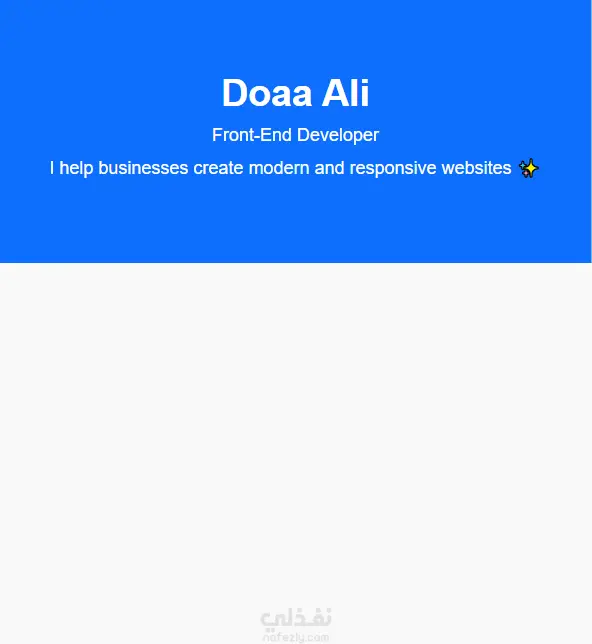Click the Nafezly Arabic logo watermark
Screen dimensions: 592x644
pyautogui.click(x=296, y=619)
